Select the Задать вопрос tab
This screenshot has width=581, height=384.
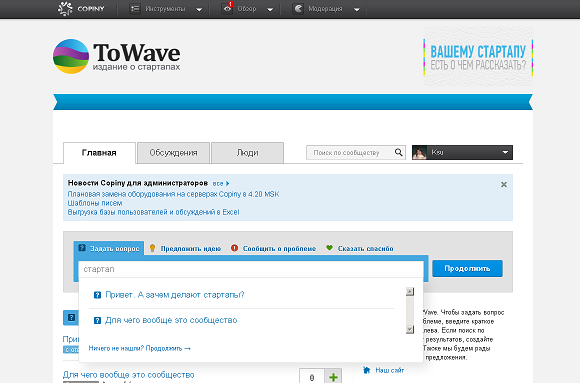click(x=109, y=248)
